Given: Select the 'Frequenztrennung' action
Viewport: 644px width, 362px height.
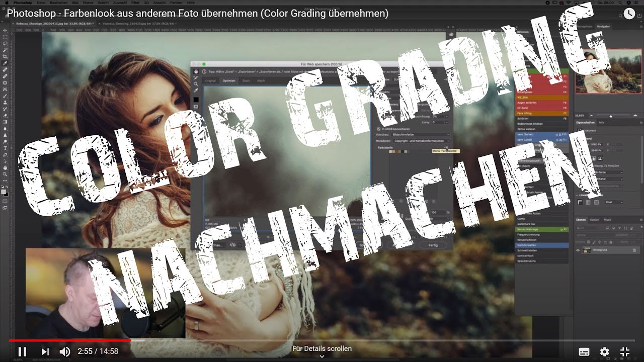Looking at the screenshot, I should pos(542,235).
